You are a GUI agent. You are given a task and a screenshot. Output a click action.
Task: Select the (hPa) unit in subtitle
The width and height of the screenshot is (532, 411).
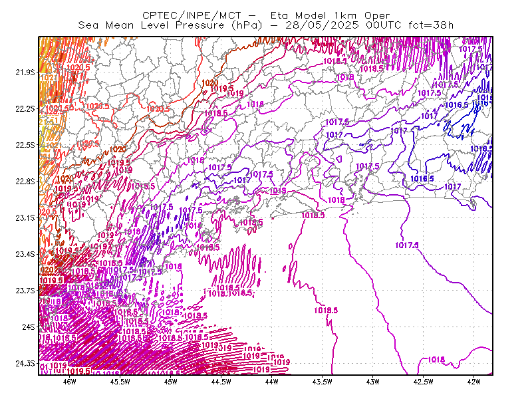point(247,25)
